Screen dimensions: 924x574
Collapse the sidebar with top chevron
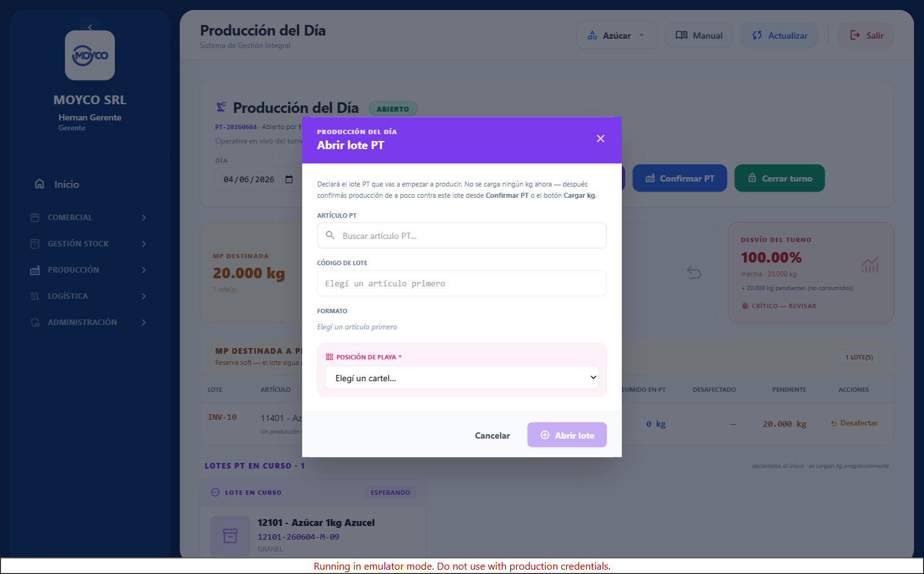pyautogui.click(x=90, y=27)
